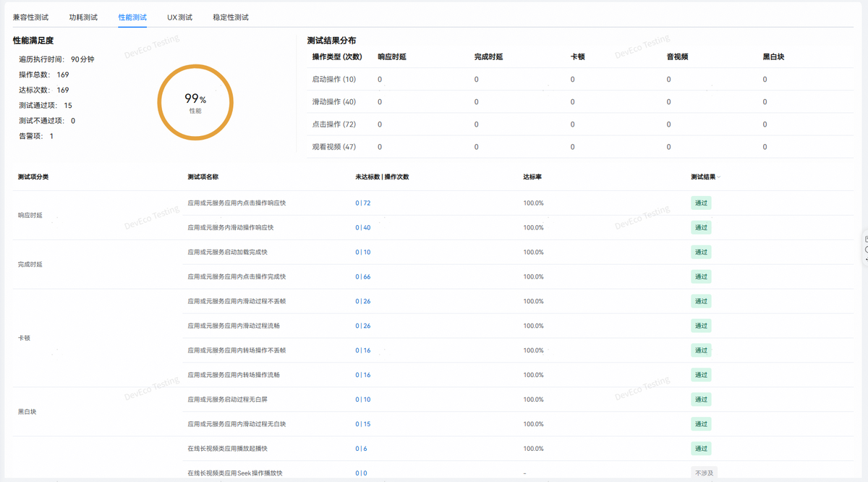The image size is (868, 482).
Task: Open the 功耗测试 tab
Action: coord(83,17)
